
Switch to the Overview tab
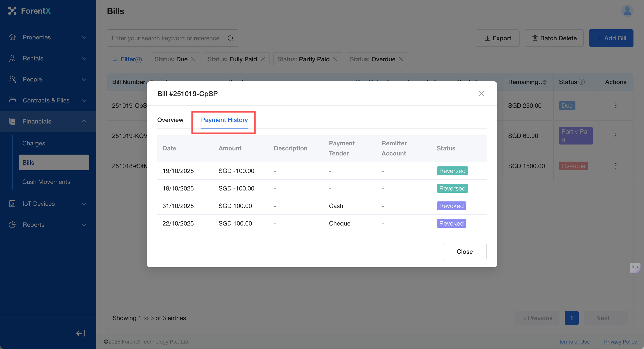click(170, 120)
